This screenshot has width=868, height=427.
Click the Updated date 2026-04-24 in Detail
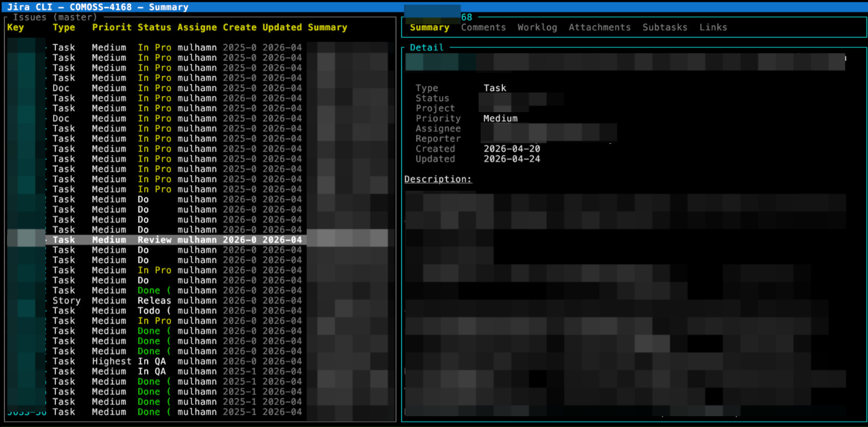click(x=512, y=159)
